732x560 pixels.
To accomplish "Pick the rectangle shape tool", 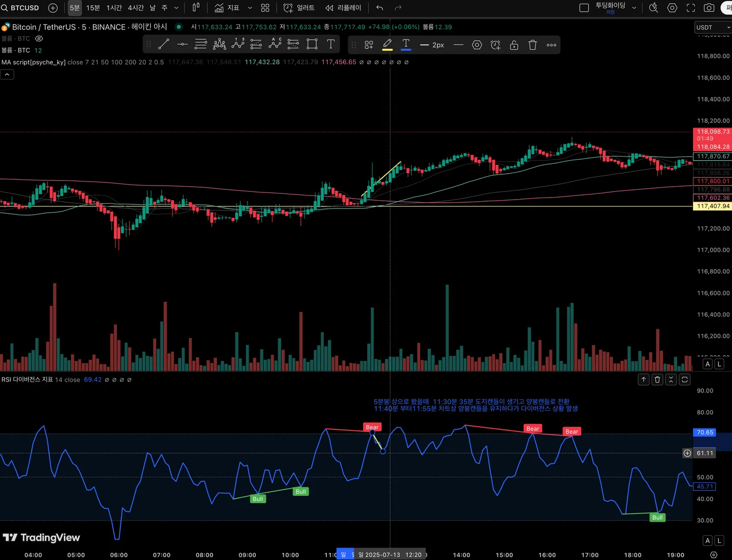I will 312,45.
